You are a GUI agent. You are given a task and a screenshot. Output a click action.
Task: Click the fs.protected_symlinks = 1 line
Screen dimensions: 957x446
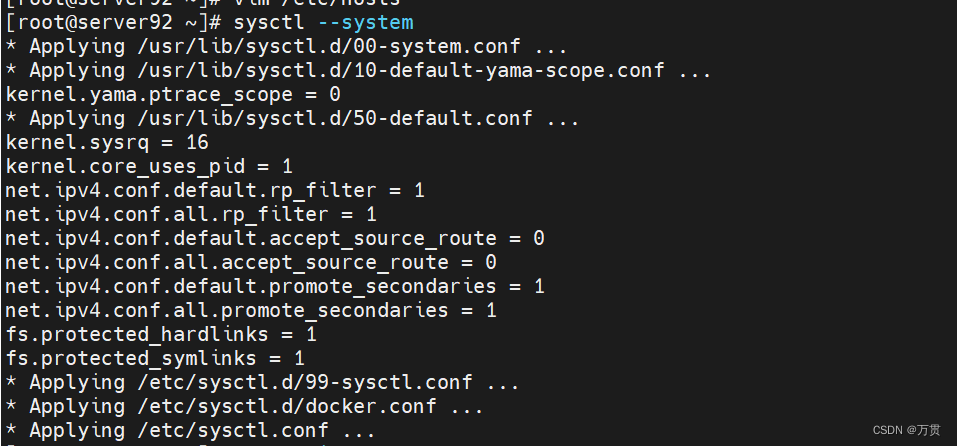coord(155,358)
